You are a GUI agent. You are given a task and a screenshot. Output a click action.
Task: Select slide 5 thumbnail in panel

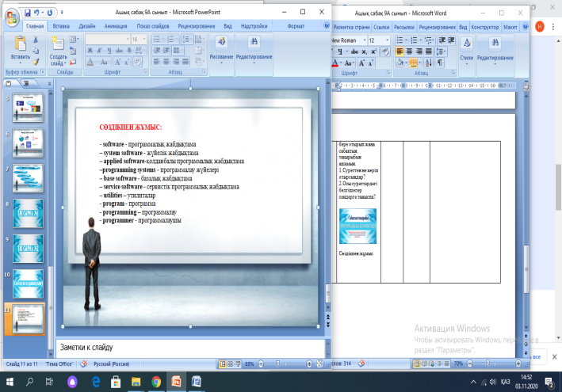coord(28,108)
